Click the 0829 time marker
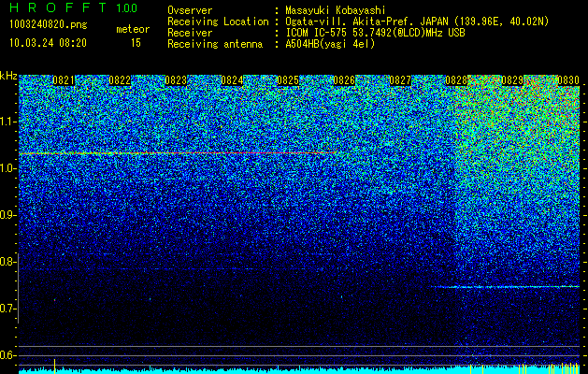 click(512, 80)
